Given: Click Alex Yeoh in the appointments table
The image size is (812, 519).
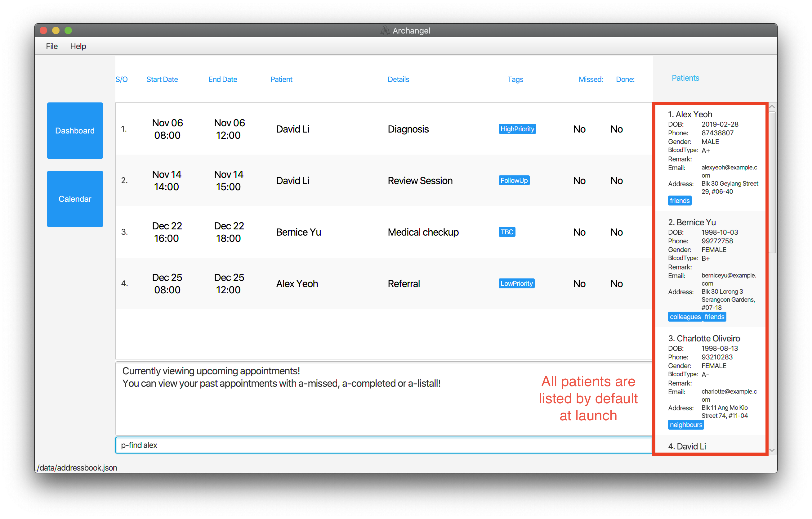Looking at the screenshot, I should [297, 283].
